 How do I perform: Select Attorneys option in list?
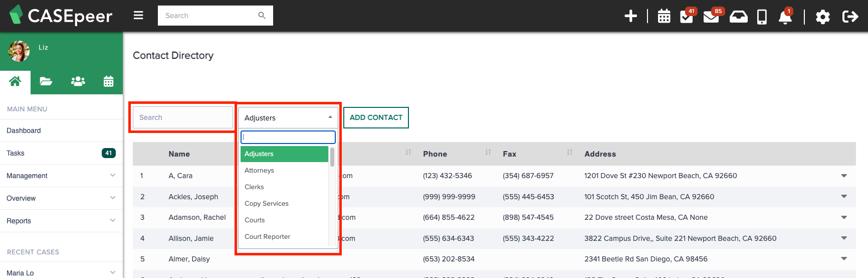[x=284, y=171]
